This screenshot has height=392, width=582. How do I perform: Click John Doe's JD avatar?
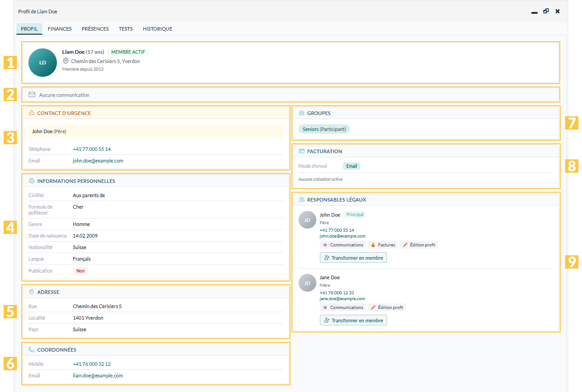[x=307, y=220]
